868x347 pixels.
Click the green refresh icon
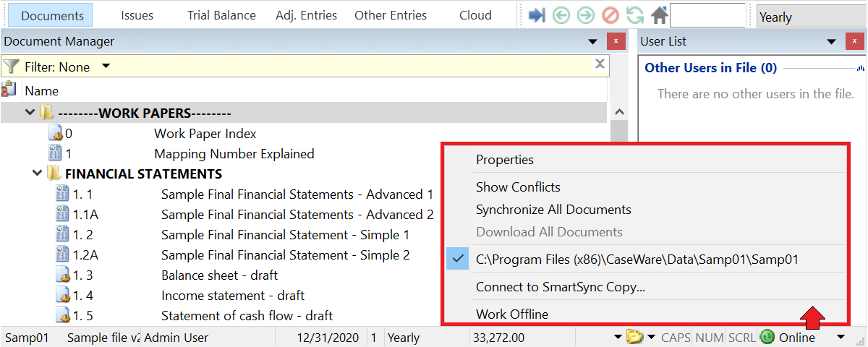pos(634,15)
